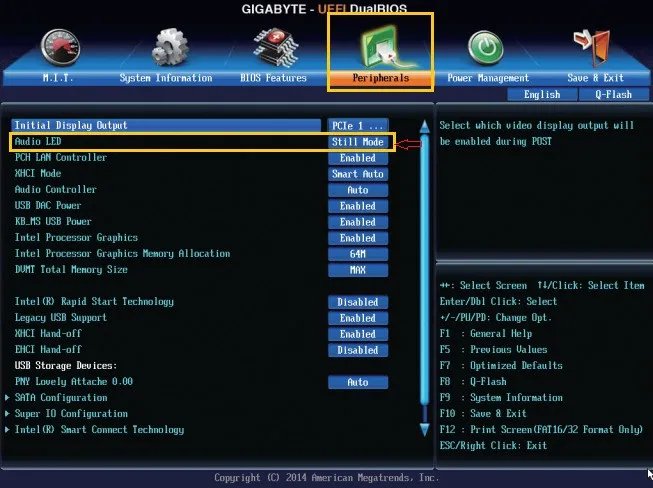Click the F7 Optimized Defaults help line
Image resolution: width=653 pixels, height=488 pixels.
tap(501, 366)
